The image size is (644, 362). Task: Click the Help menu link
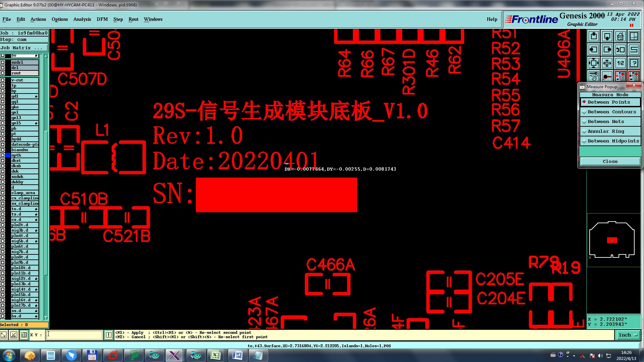point(492,19)
